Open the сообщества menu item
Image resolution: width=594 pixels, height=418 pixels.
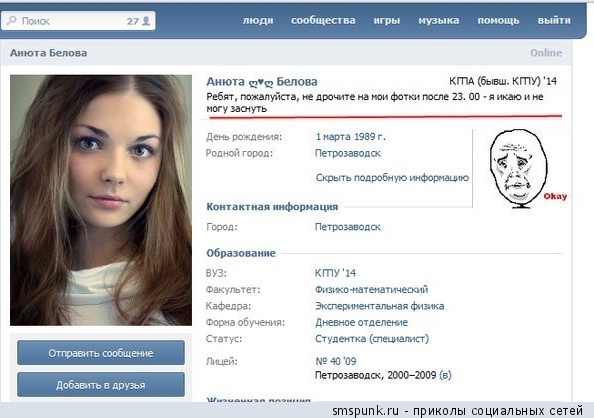pos(323,20)
